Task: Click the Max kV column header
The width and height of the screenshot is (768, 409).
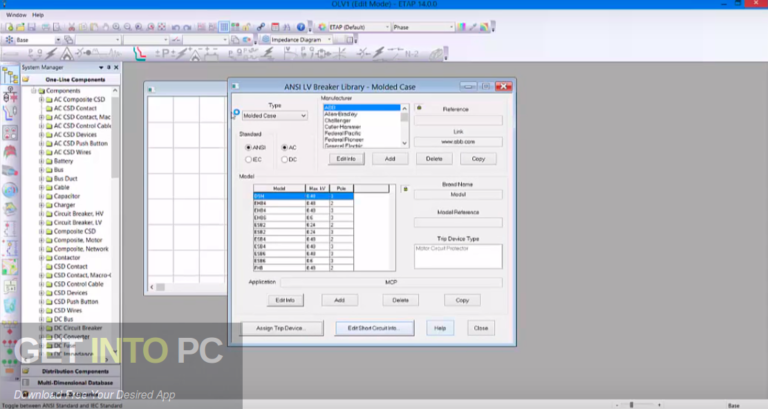Action: click(317, 189)
